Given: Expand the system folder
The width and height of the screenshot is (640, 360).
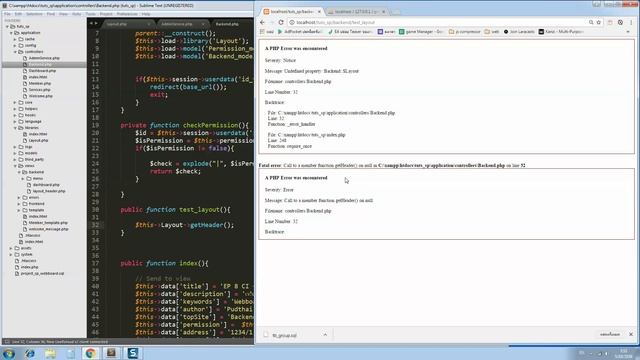Looking at the screenshot, I should tap(11, 254).
